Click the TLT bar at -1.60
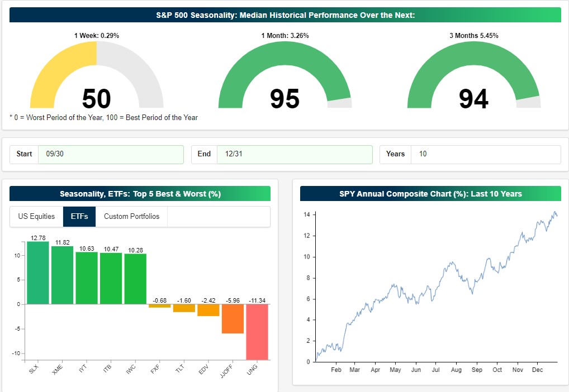 [184, 308]
